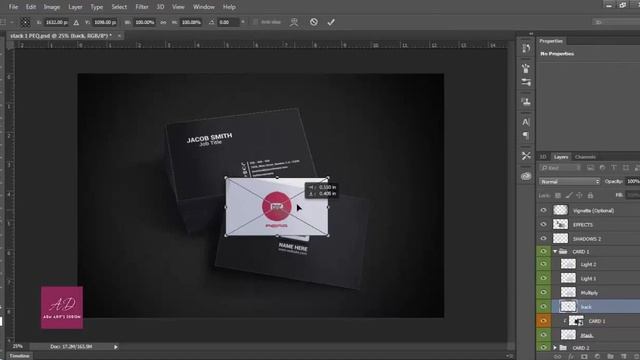Toggle the orange CARD 1 smart object visibility
Screen dimensions: 640x360
(543, 321)
